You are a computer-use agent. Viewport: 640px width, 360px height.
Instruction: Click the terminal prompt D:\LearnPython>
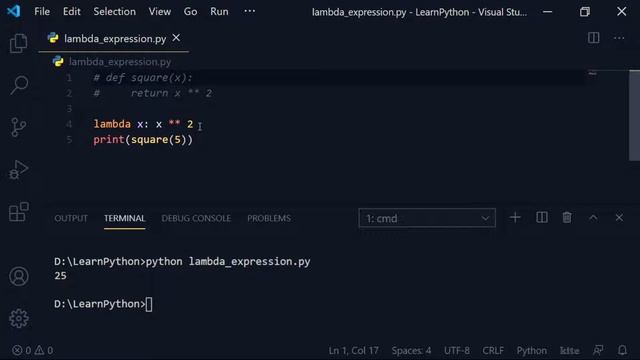(x=100, y=304)
